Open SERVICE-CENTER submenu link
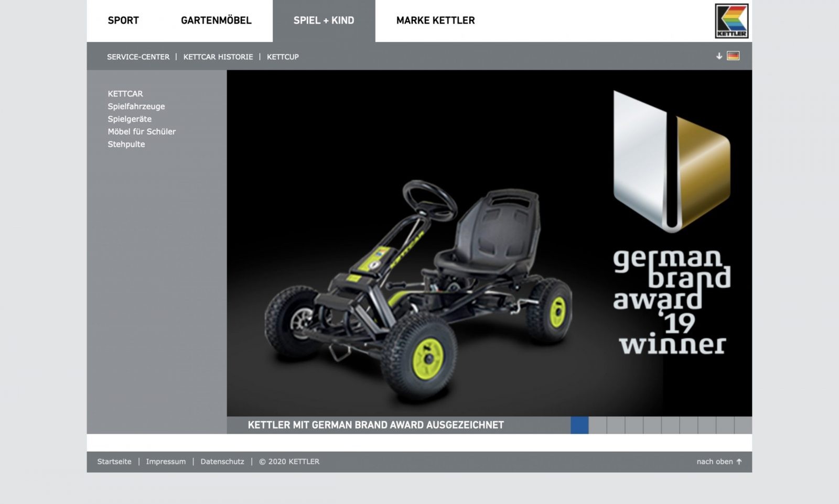Image resolution: width=839 pixels, height=504 pixels. point(138,57)
